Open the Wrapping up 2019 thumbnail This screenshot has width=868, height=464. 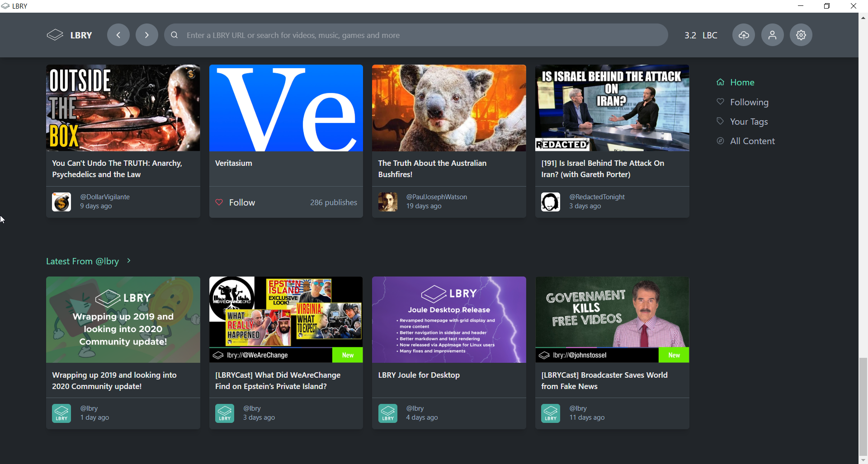pos(123,319)
